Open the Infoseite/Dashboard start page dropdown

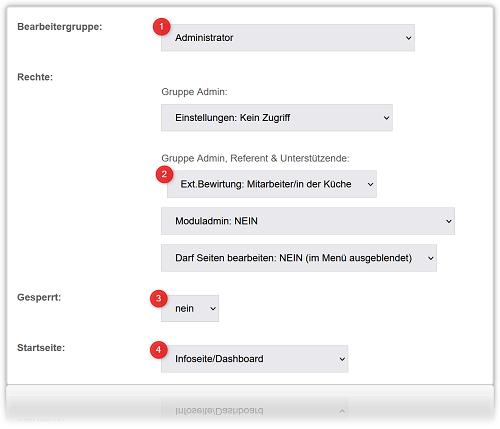[255, 359]
